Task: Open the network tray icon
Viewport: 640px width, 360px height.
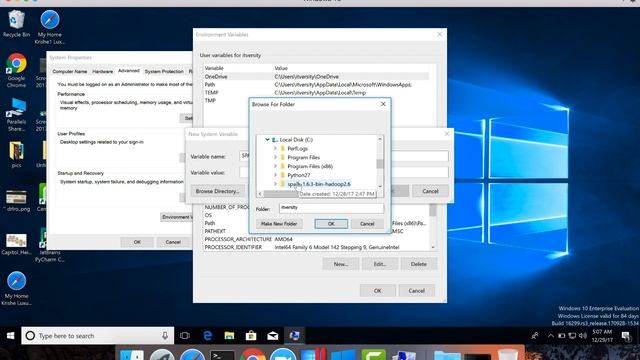Action: [572, 336]
